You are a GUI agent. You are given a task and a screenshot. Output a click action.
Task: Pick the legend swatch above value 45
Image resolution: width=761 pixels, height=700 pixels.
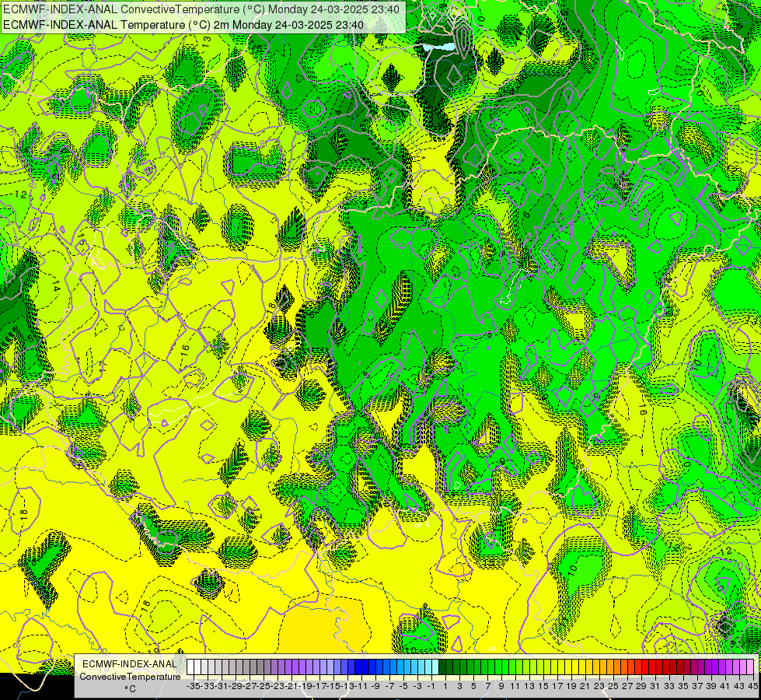point(750,667)
